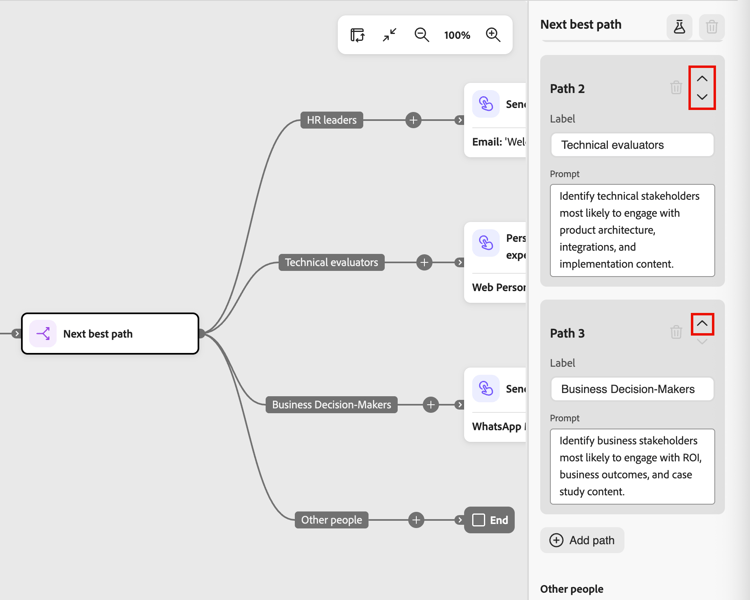The image size is (750, 600).
Task: Click the tap icon in the Email action node
Action: pos(485,104)
